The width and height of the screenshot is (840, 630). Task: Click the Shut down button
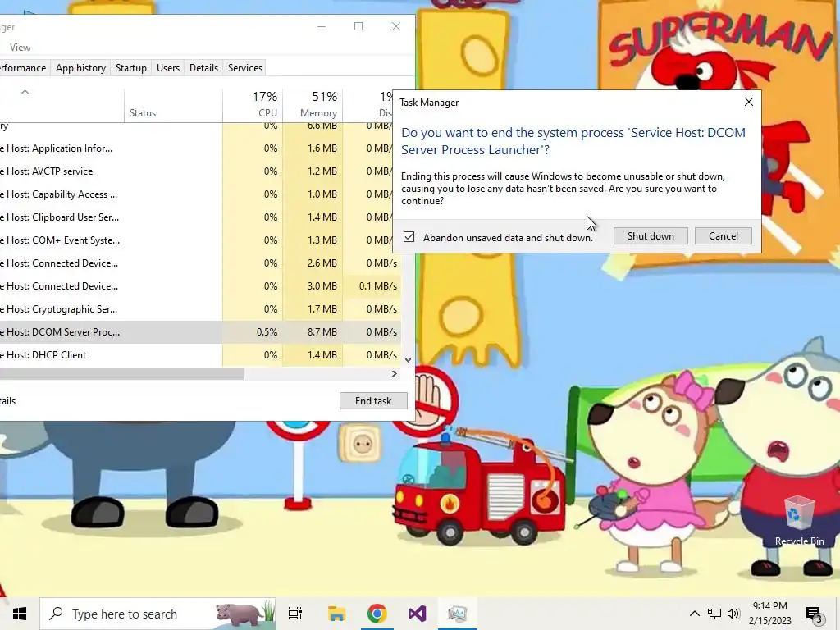[651, 236]
